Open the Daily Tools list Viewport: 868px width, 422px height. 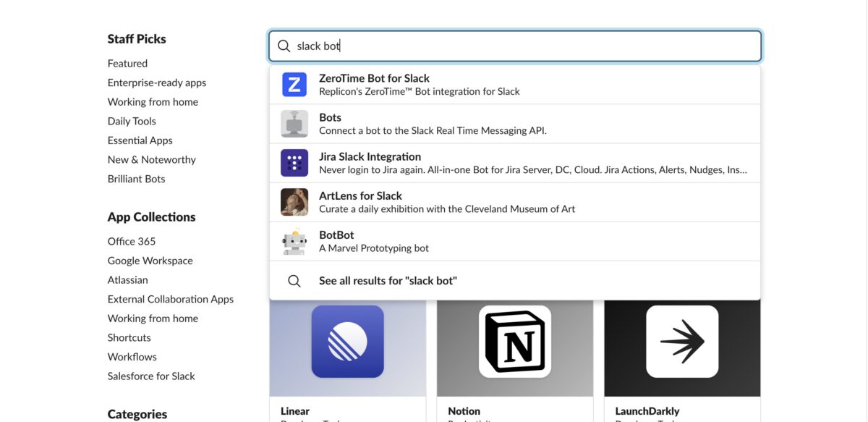132,121
